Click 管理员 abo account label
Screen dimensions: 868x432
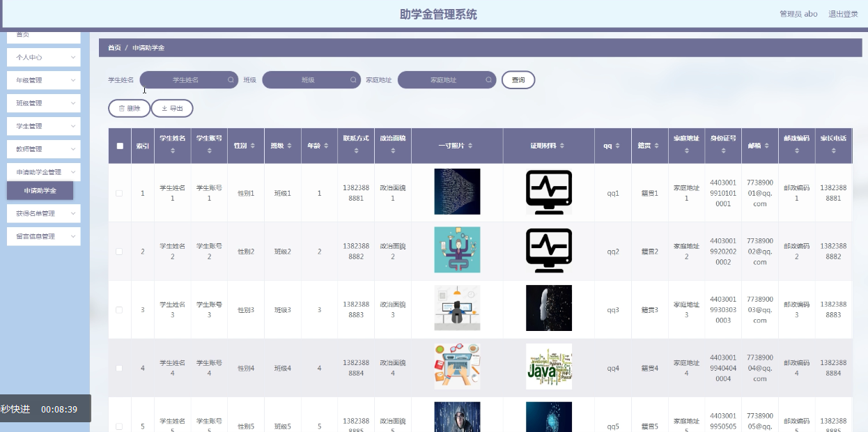tap(798, 14)
